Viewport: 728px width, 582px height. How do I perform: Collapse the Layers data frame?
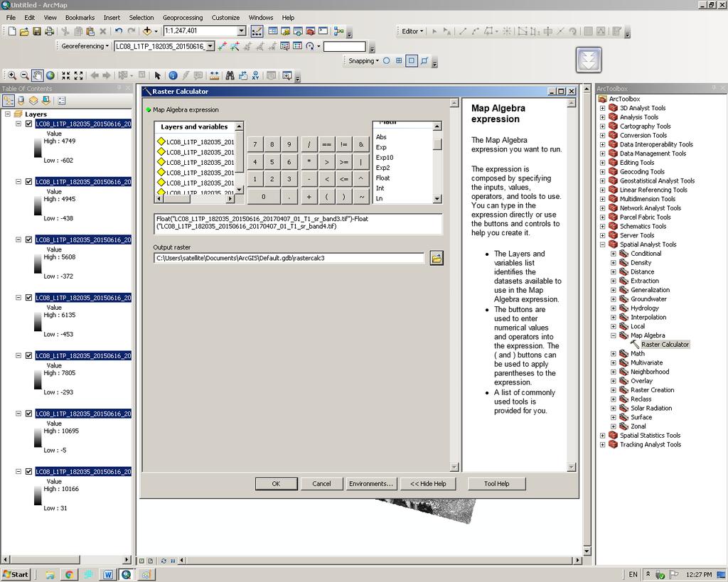point(7,114)
